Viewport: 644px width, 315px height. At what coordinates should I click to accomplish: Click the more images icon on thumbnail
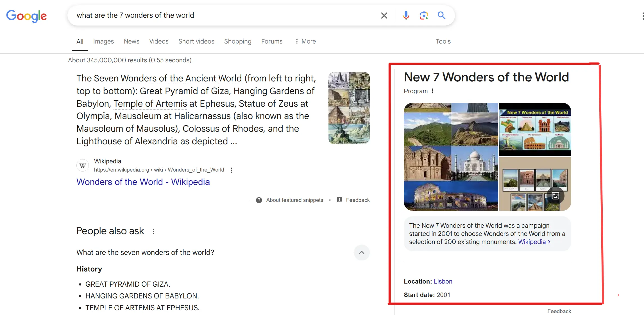point(555,196)
